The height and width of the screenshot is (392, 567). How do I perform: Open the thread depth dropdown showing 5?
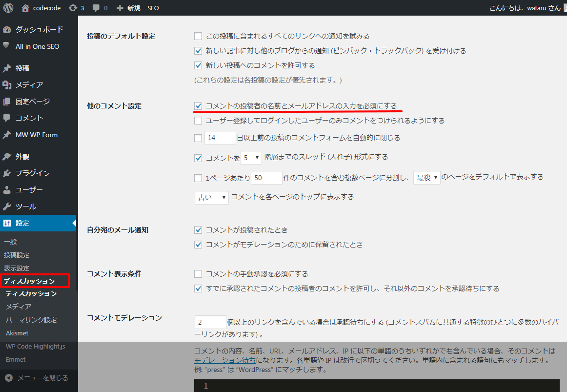251,157
